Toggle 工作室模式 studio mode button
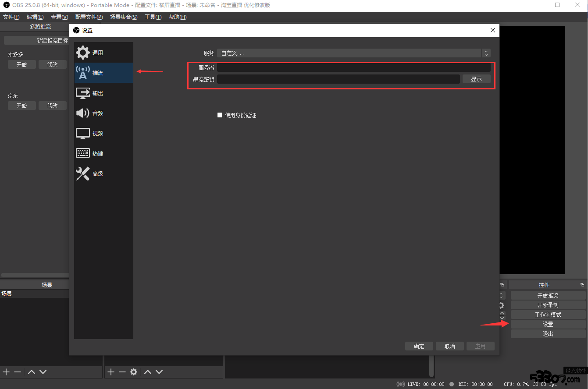 click(x=548, y=315)
